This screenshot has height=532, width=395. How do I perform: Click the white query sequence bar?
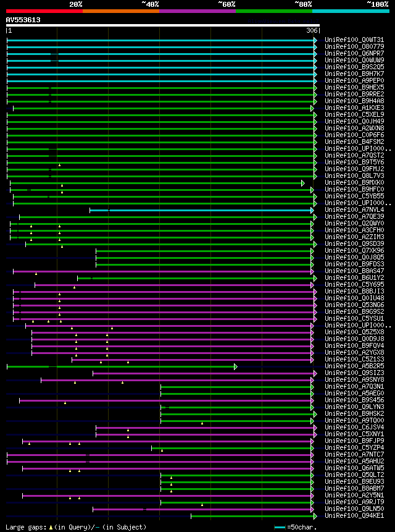(x=162, y=25)
